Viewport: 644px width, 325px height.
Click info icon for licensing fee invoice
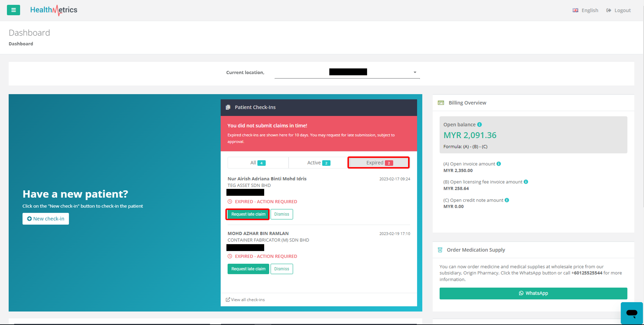pos(526,182)
